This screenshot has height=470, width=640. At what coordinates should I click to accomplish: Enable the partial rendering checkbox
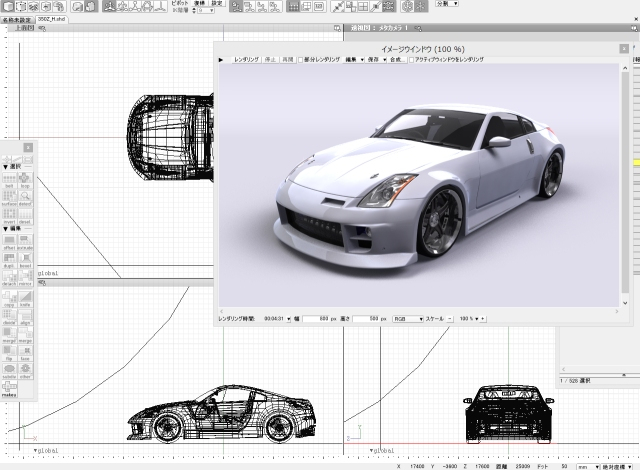click(301, 60)
